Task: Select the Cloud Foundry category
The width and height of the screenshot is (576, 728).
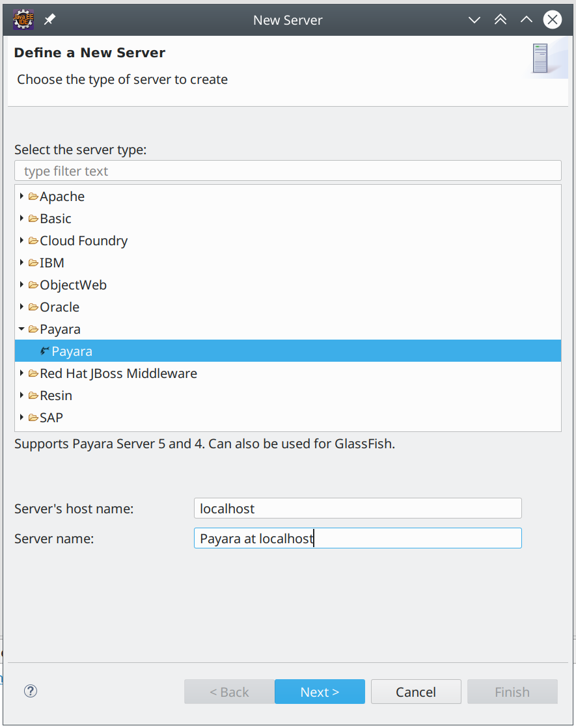Action: (83, 240)
